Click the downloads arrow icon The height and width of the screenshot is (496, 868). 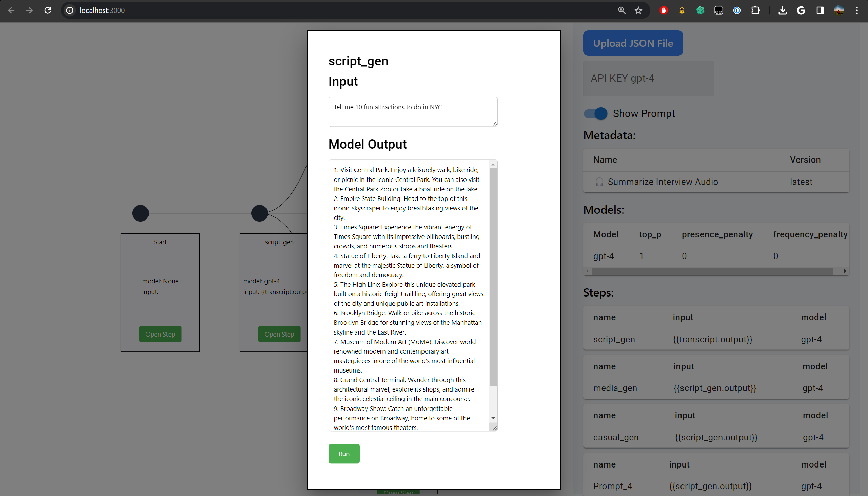783,10
